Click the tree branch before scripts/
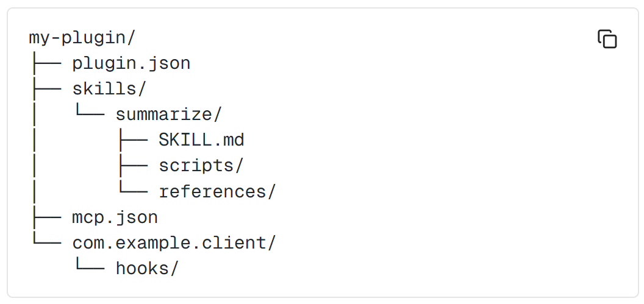Image resolution: width=644 pixels, height=304 pixels. click(134, 166)
